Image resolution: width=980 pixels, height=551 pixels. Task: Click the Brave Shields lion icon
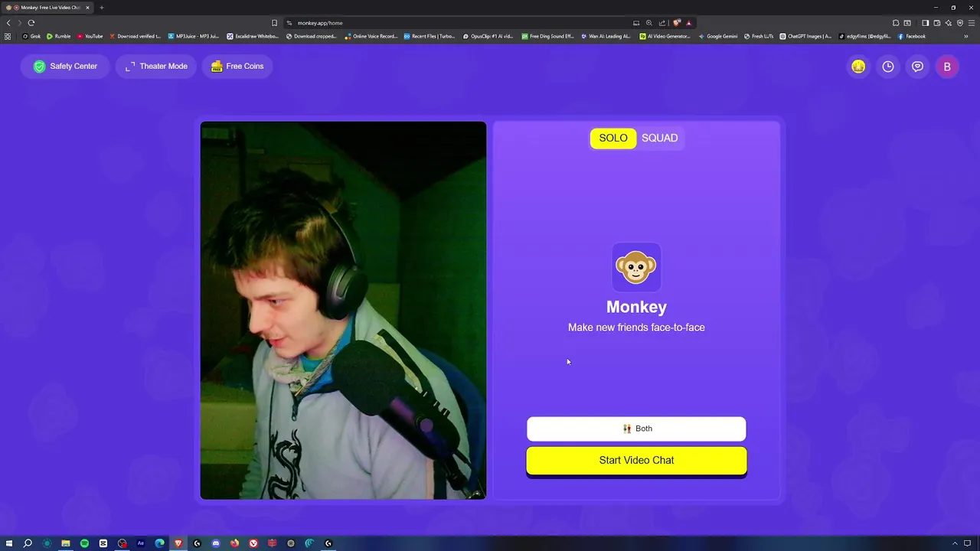(677, 23)
